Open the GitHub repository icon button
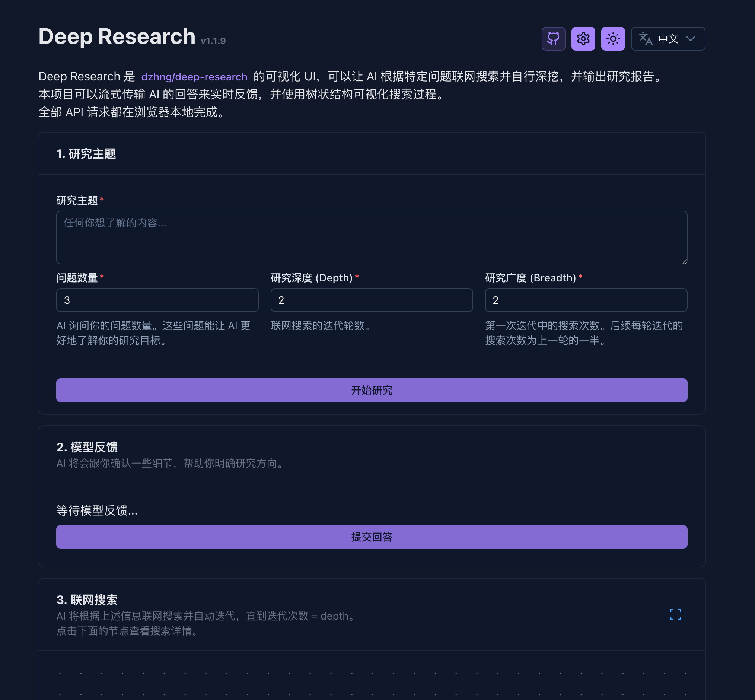The image size is (755, 700). (x=553, y=39)
